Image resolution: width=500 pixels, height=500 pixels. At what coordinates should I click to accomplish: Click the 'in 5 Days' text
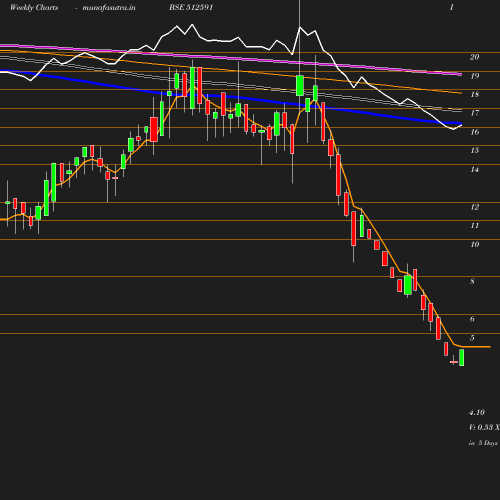483,443
